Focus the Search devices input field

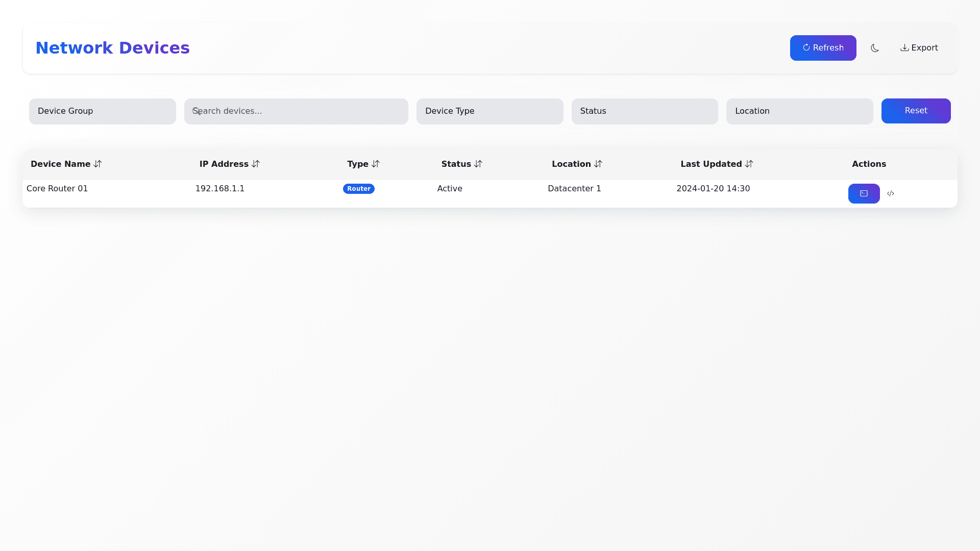point(306,111)
